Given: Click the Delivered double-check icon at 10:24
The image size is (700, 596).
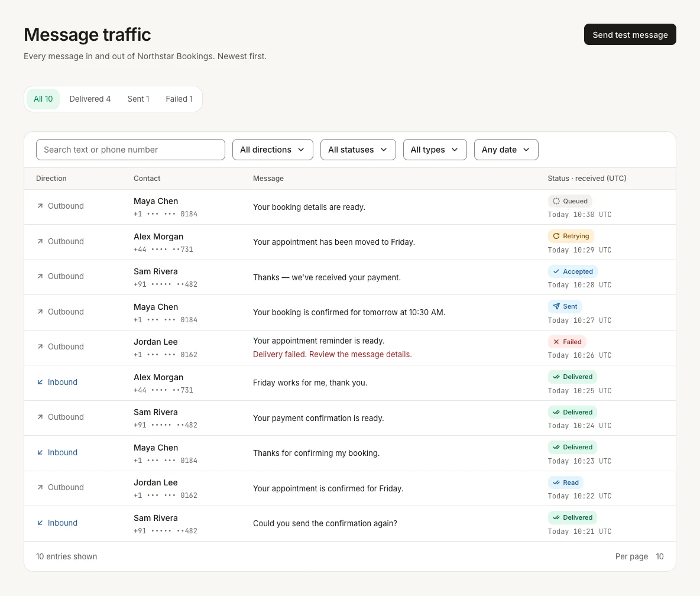Looking at the screenshot, I should [556, 412].
